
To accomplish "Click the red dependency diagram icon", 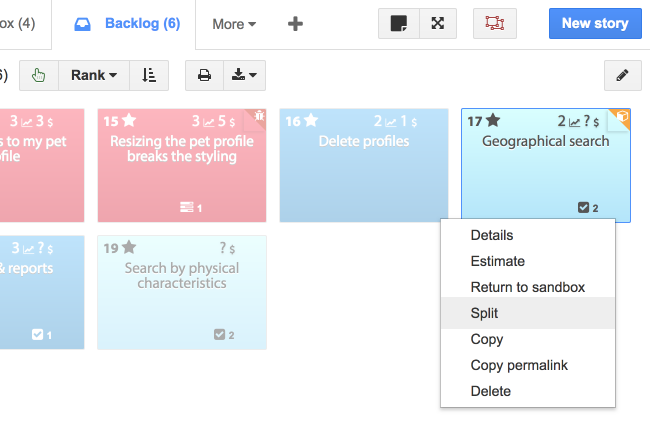I will point(494,24).
